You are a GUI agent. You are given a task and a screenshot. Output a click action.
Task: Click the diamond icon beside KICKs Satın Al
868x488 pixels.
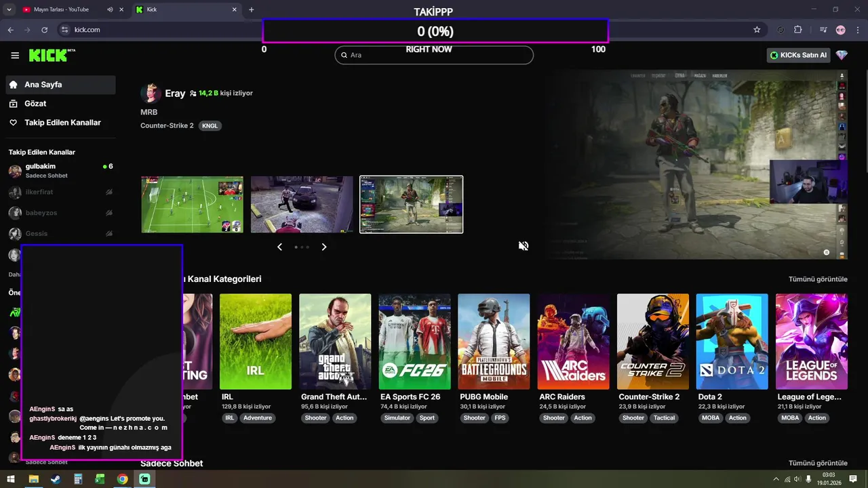tap(842, 55)
